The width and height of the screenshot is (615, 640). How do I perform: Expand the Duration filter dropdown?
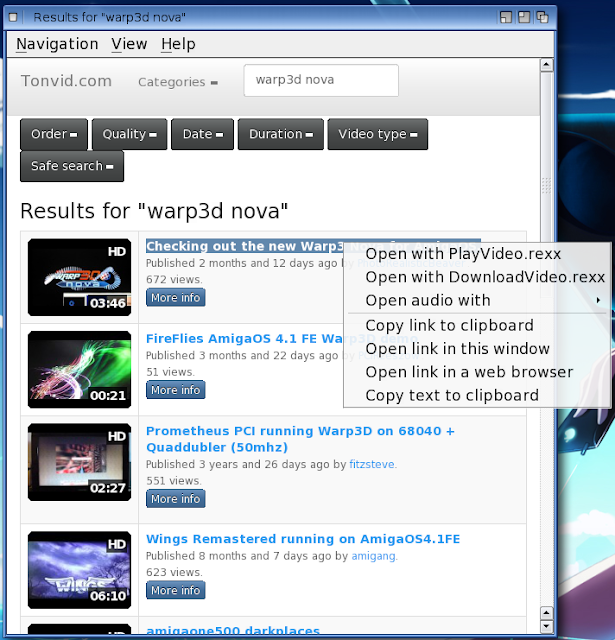click(281, 134)
